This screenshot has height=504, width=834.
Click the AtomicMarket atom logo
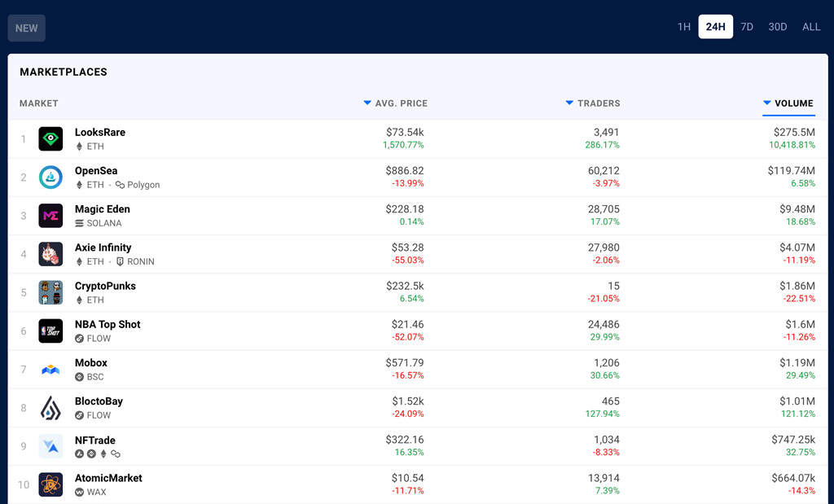[50, 484]
